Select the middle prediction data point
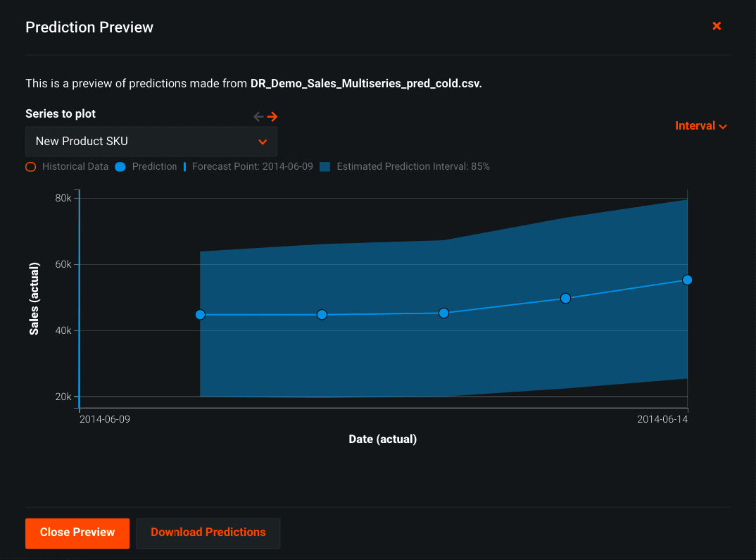 (443, 313)
